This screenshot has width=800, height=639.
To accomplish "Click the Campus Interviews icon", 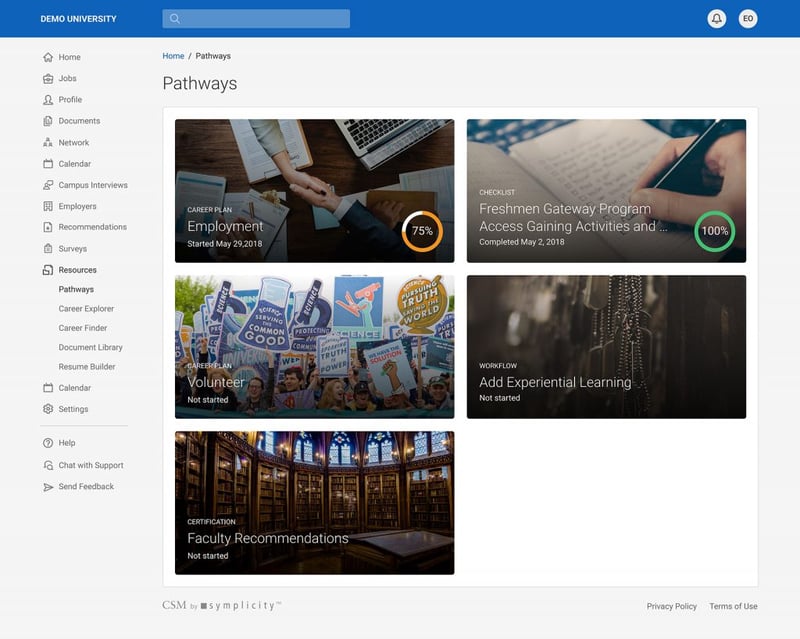I will pyautogui.click(x=48, y=185).
